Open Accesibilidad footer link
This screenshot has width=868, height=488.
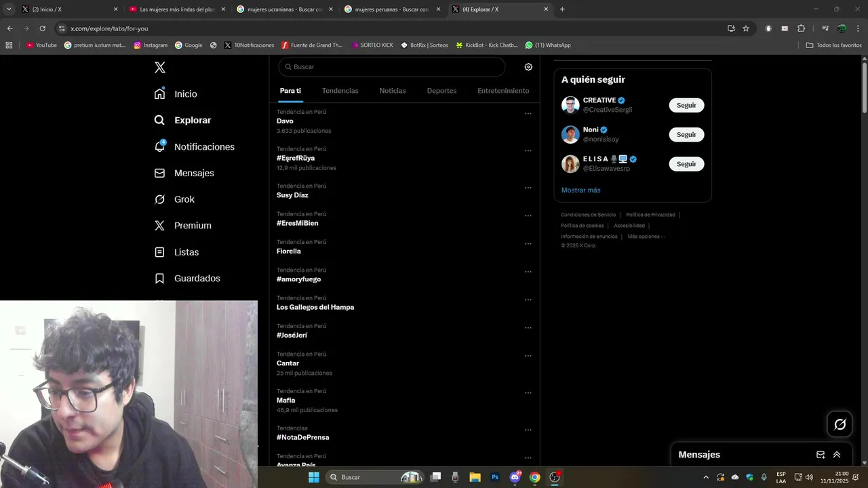629,226
